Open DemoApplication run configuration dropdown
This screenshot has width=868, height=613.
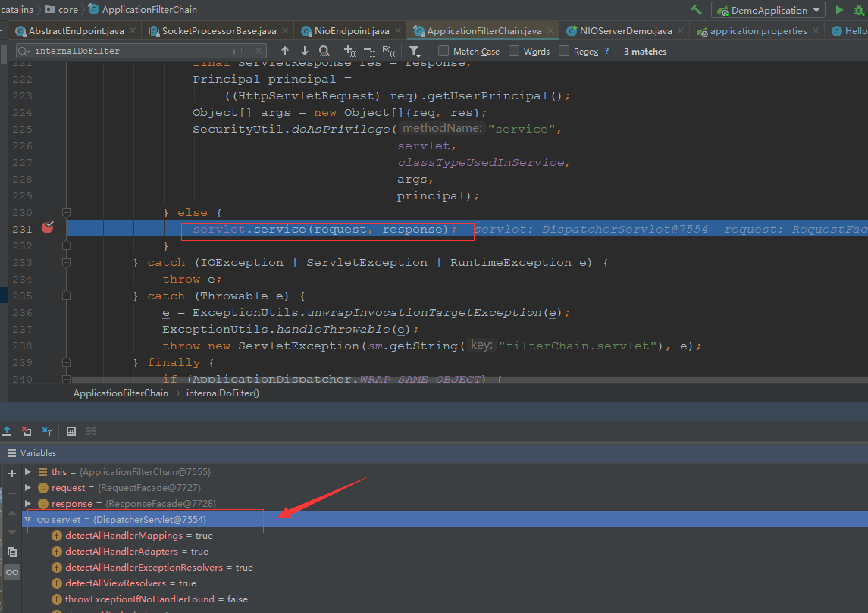point(769,10)
